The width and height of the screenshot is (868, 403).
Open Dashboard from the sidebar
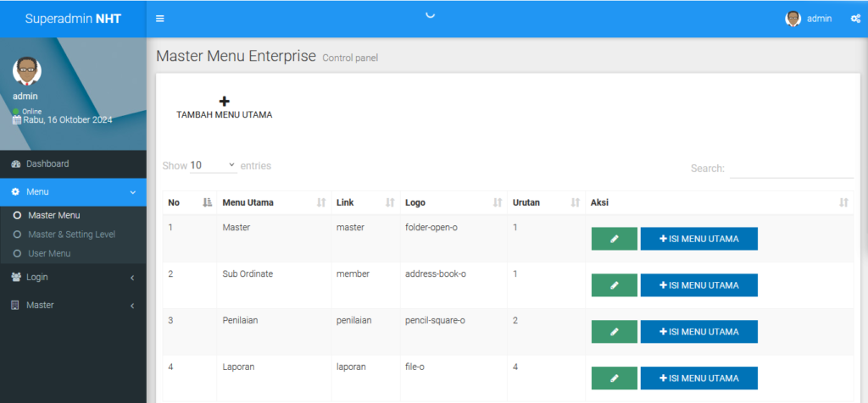click(47, 163)
